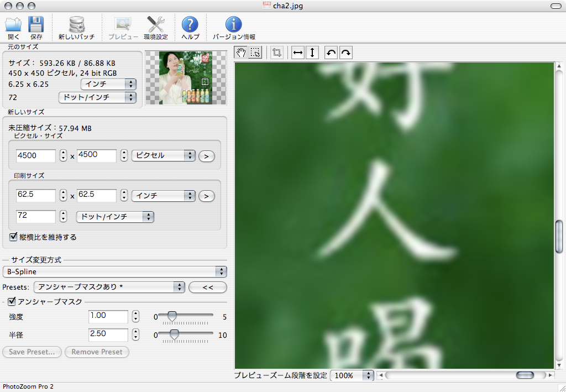
Task: Click the print width stepper arrows
Action: click(x=63, y=195)
